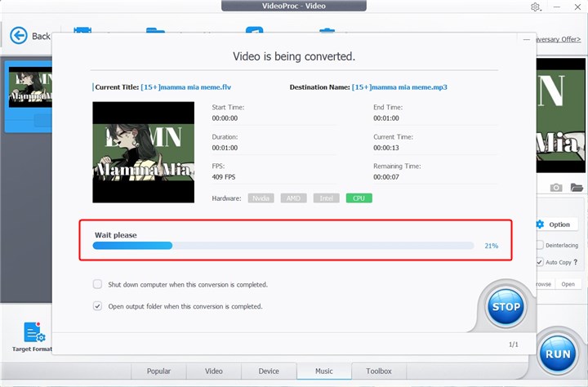Click the Option label in the right panel

[559, 225]
